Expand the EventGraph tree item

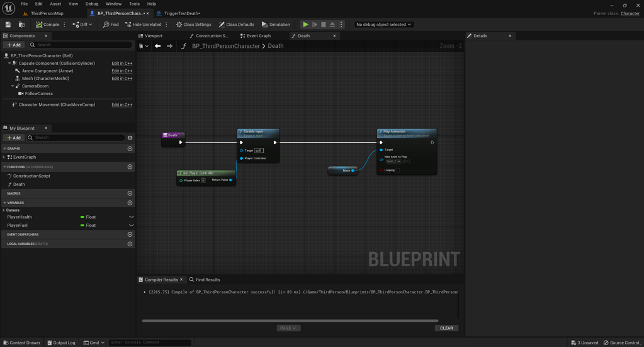coord(4,157)
